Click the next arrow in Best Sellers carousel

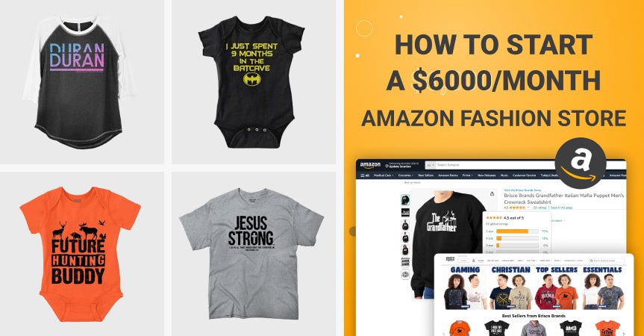coord(623,334)
